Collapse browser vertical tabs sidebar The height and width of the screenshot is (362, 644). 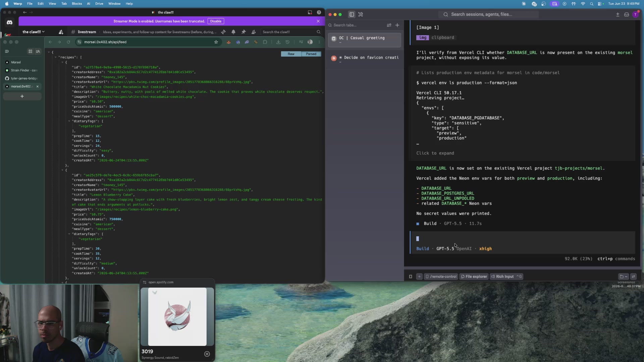coord(7,51)
